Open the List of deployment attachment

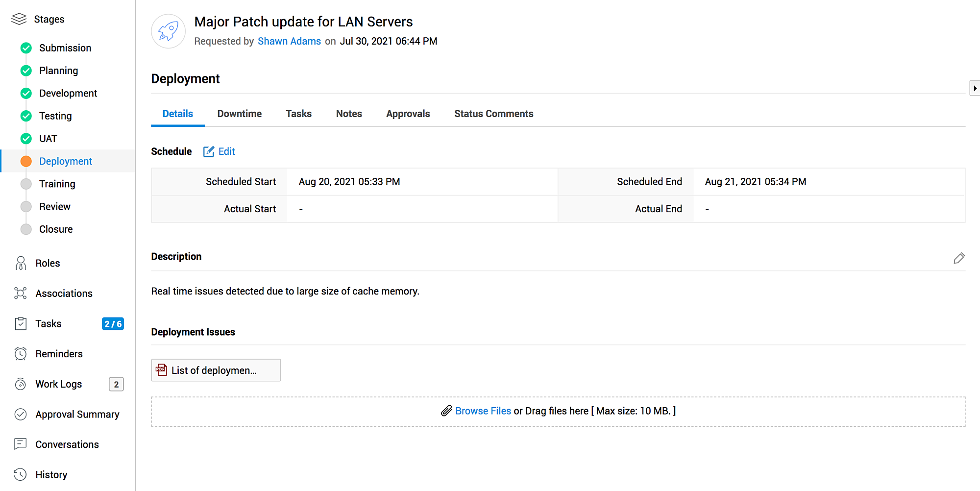tap(216, 370)
